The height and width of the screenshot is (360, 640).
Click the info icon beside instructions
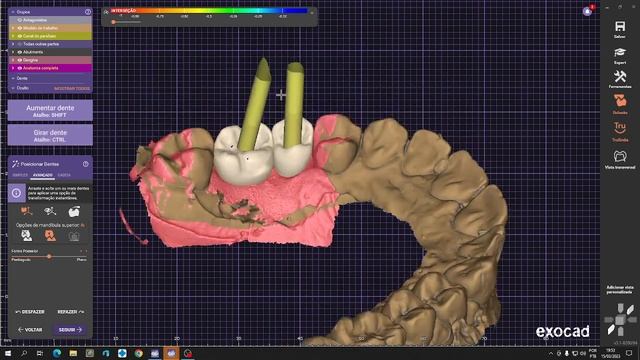click(x=16, y=193)
